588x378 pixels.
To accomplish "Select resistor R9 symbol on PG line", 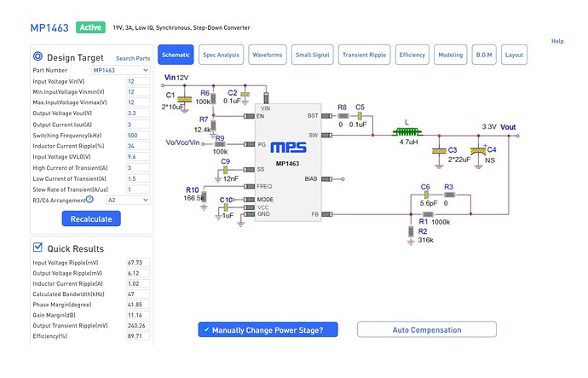I will (x=220, y=144).
